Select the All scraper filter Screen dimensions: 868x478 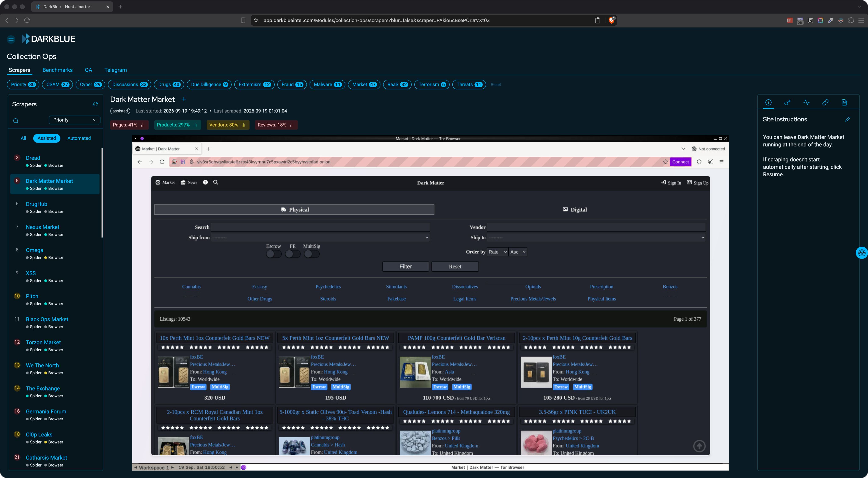pos(23,138)
